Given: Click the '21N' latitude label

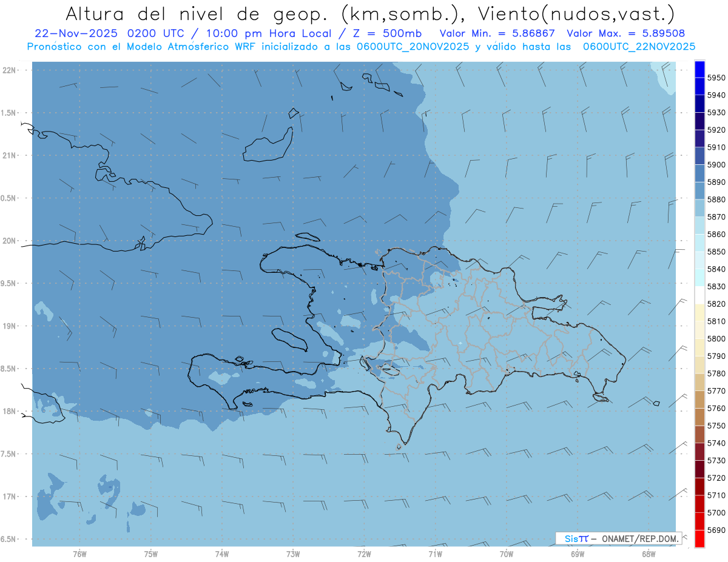Looking at the screenshot, I should (9, 155).
